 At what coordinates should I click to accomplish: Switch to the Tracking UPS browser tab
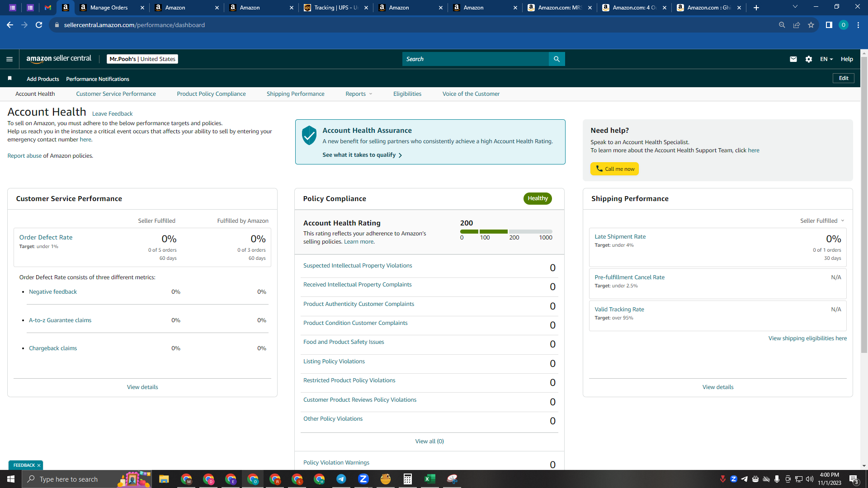coord(335,8)
